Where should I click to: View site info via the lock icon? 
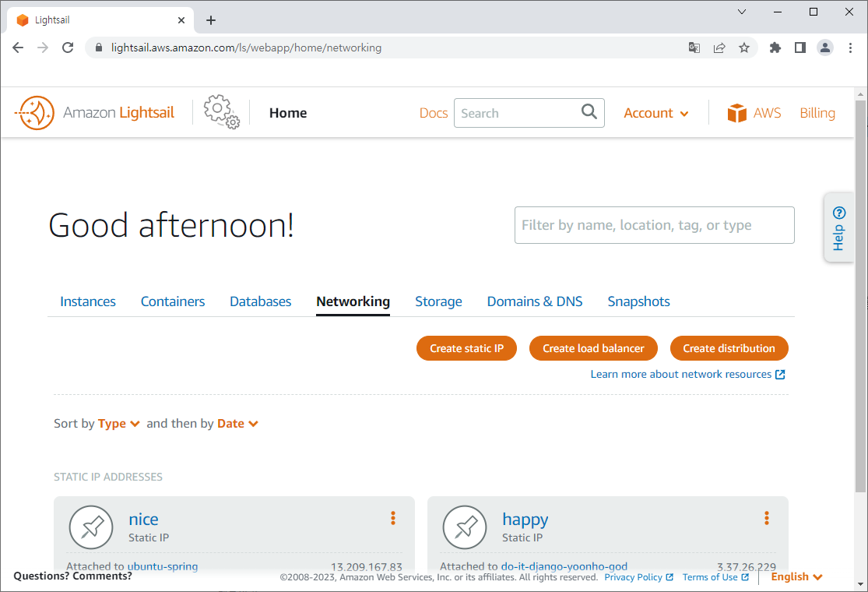pos(99,48)
